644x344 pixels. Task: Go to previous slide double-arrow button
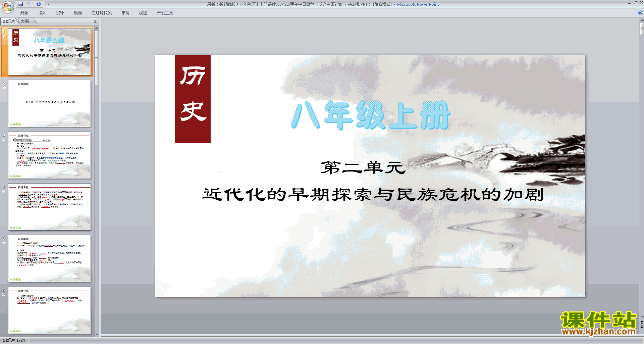tap(642, 322)
